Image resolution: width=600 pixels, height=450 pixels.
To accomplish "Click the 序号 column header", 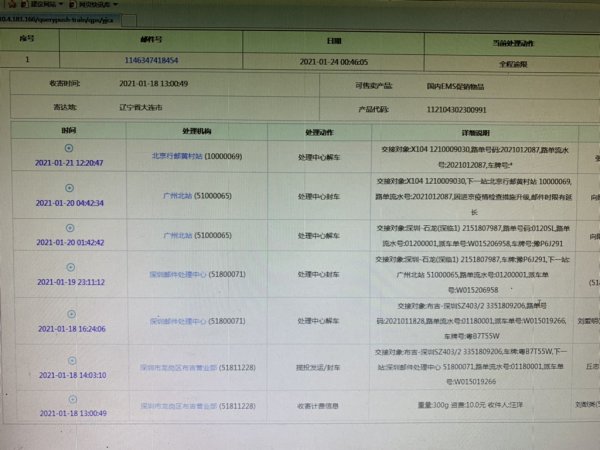I will pos(27,38).
